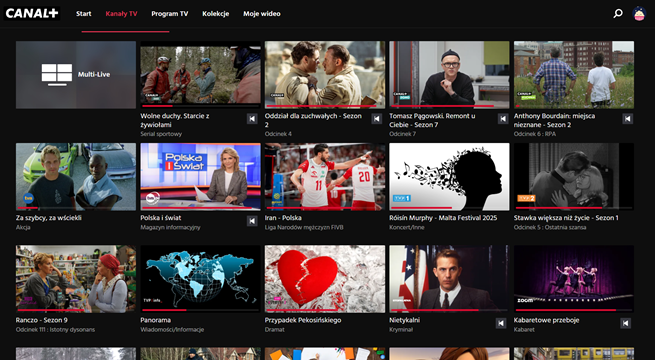Open Panorama world map thumbnail
The height and width of the screenshot is (360, 655).
pos(201,279)
